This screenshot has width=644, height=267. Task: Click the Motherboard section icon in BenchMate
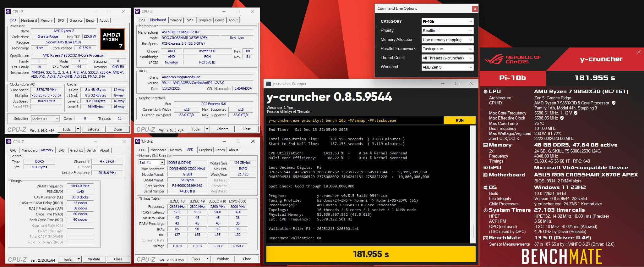point(485,175)
